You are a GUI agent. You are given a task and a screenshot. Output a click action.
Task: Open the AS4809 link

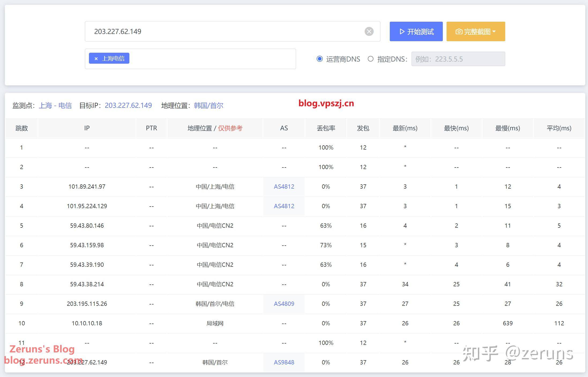coord(284,304)
